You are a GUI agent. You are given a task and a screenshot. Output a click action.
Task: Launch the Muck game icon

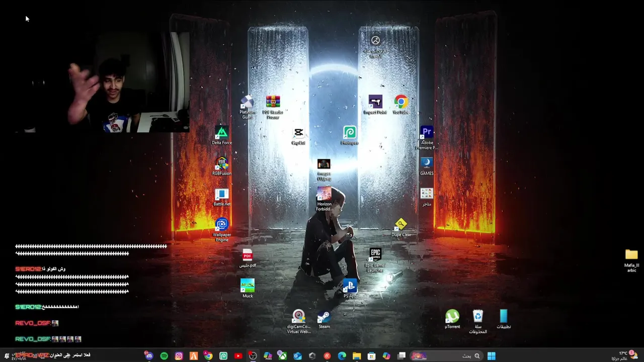247,289
